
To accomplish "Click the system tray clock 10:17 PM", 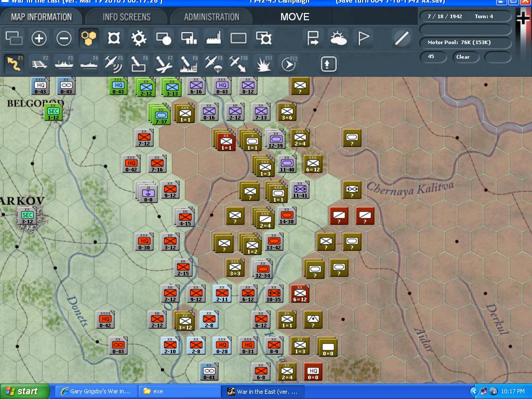I will pyautogui.click(x=513, y=392).
